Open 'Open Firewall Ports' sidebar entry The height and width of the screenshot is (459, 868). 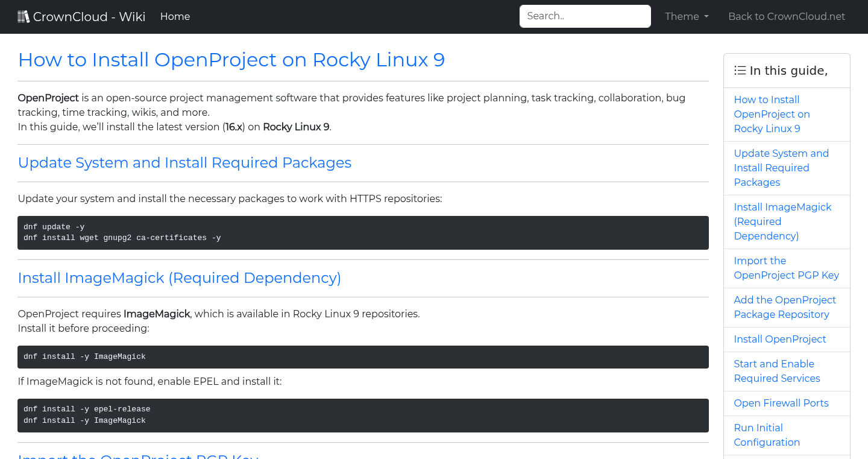pyautogui.click(x=781, y=403)
